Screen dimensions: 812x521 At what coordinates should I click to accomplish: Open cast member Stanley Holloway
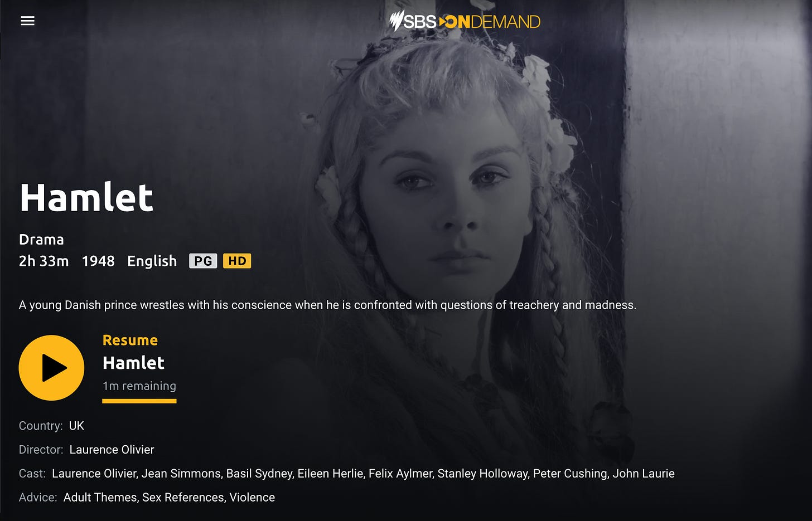[x=482, y=474]
